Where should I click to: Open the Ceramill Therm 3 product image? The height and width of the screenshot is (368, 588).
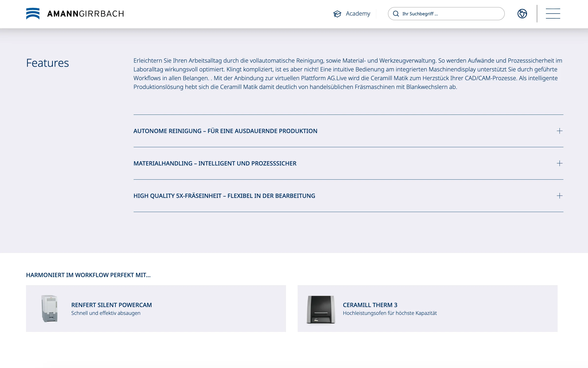point(321,310)
